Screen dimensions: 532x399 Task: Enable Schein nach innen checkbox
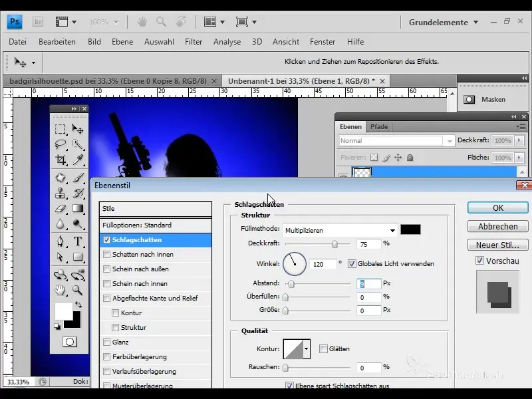(106, 283)
